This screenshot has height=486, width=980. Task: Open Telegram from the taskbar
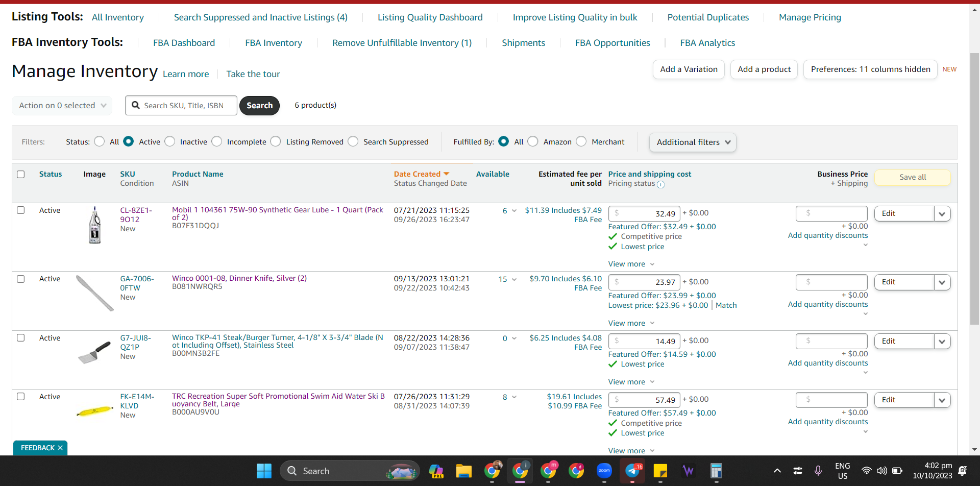click(632, 471)
